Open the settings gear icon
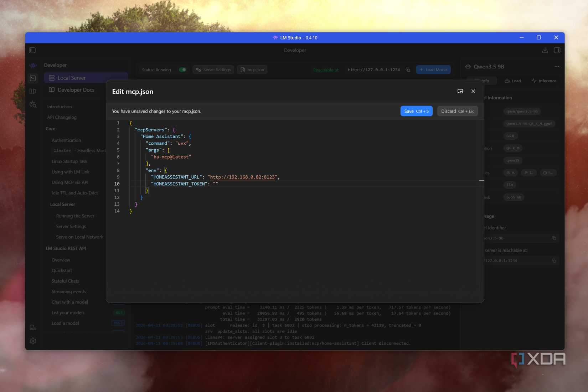 pos(33,341)
